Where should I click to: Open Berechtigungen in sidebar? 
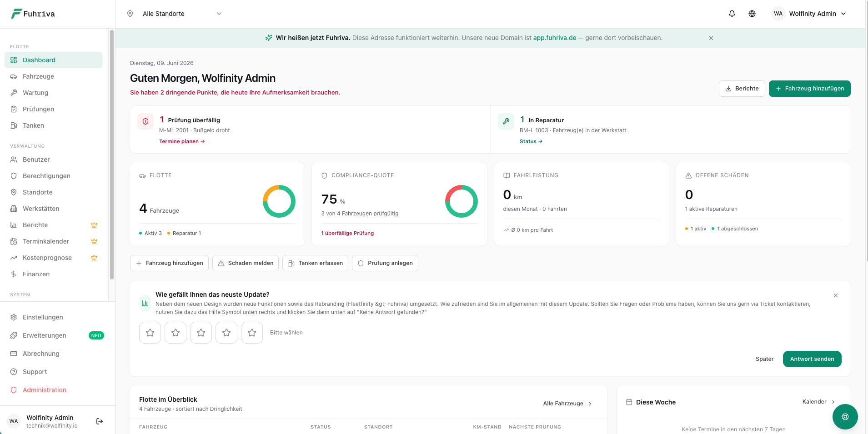coord(54,176)
